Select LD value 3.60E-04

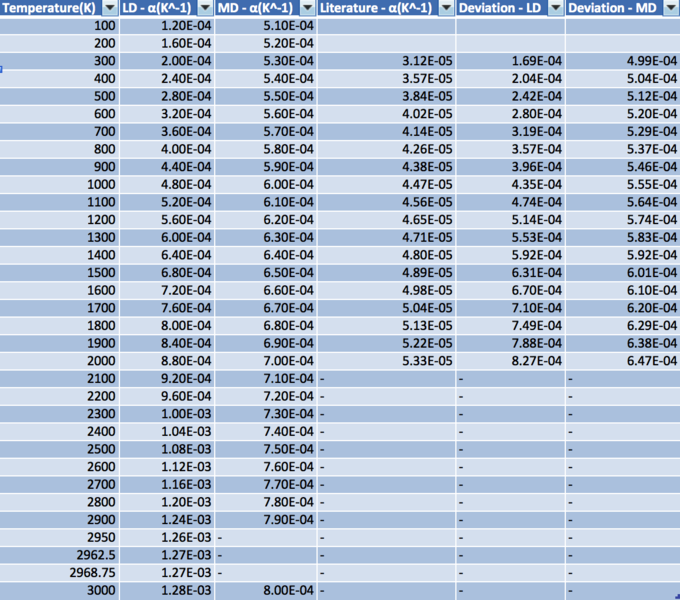click(167, 131)
